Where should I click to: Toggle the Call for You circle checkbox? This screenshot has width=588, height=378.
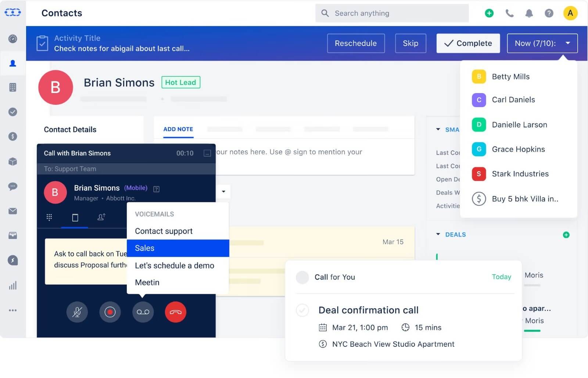point(302,277)
